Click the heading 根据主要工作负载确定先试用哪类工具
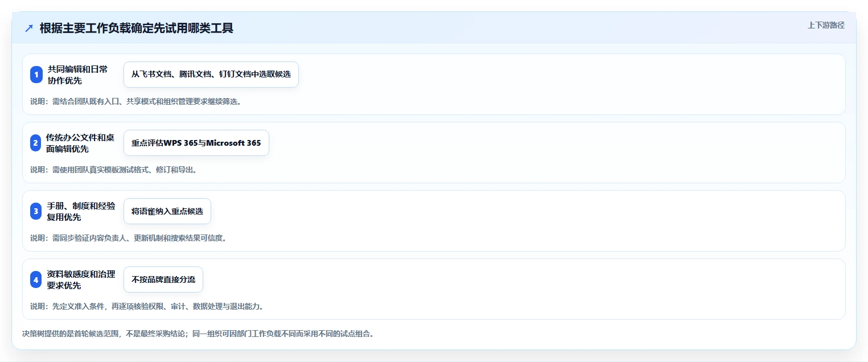Image resolution: width=868 pixels, height=362 pixels. tap(137, 28)
